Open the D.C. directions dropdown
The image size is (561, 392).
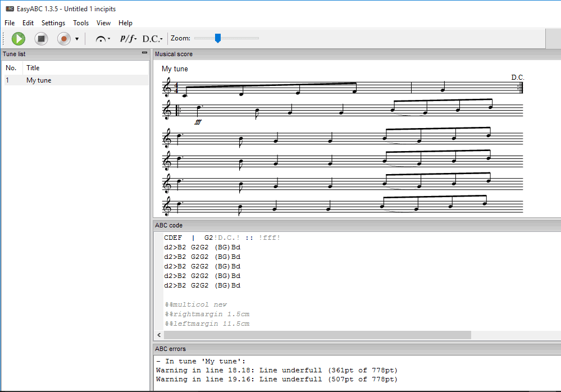tap(152, 39)
